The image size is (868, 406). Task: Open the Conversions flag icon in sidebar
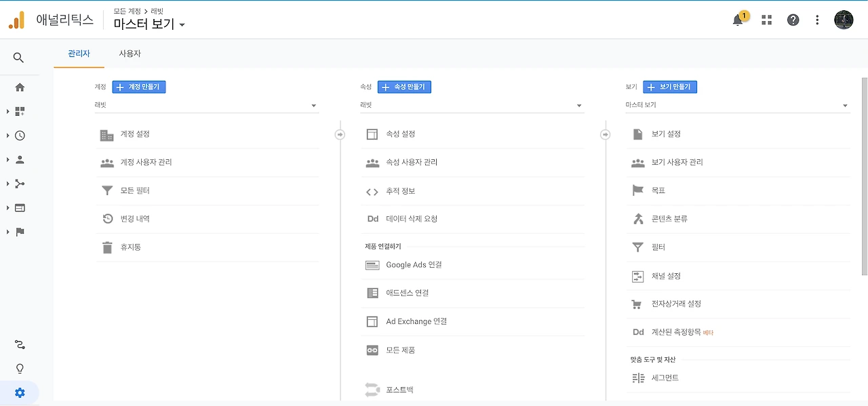(20, 232)
